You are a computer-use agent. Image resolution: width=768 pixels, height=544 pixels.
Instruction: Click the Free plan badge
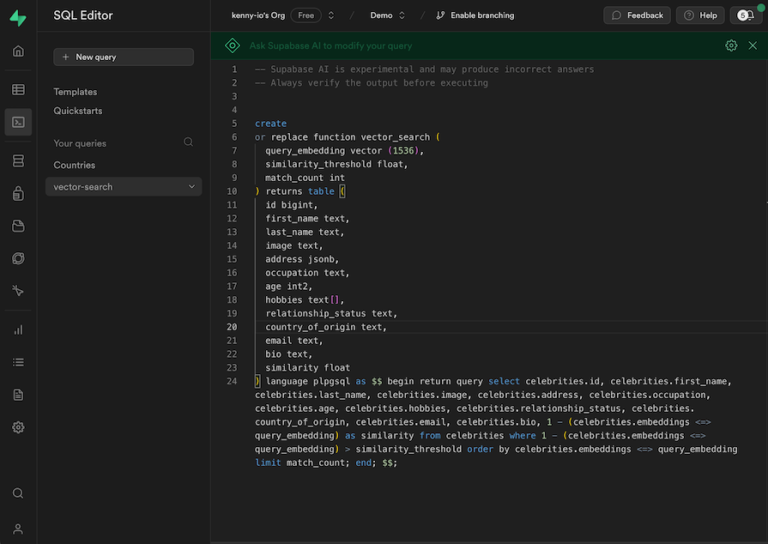[x=306, y=15]
